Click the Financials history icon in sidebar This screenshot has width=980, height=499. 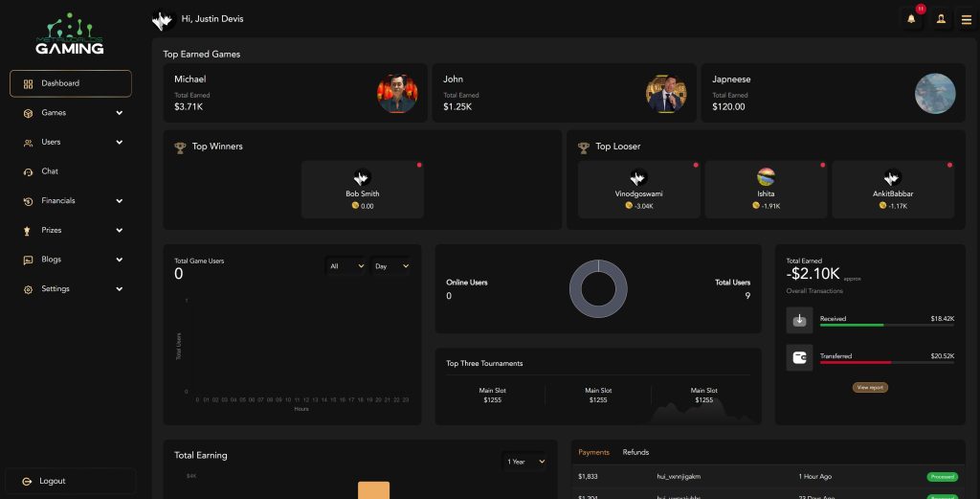(x=28, y=201)
